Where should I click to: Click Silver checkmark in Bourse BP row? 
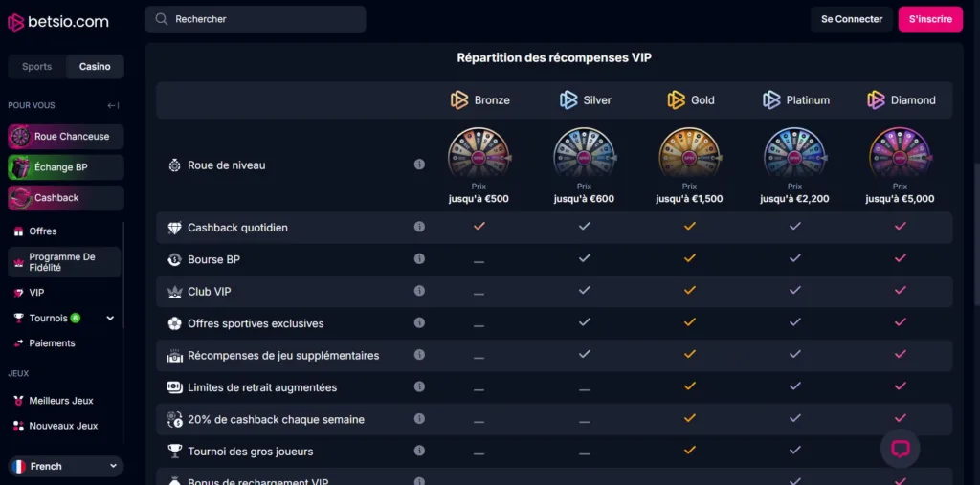click(x=584, y=258)
